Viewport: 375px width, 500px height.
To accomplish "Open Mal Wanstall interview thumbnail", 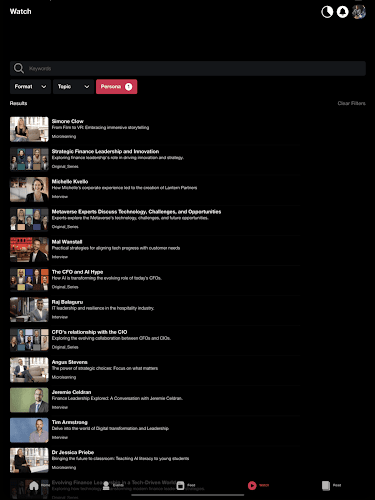I will click(29, 250).
